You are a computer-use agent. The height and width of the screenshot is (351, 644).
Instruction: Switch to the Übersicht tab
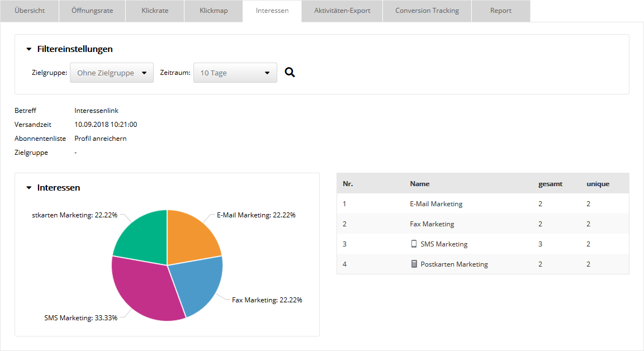(30, 11)
